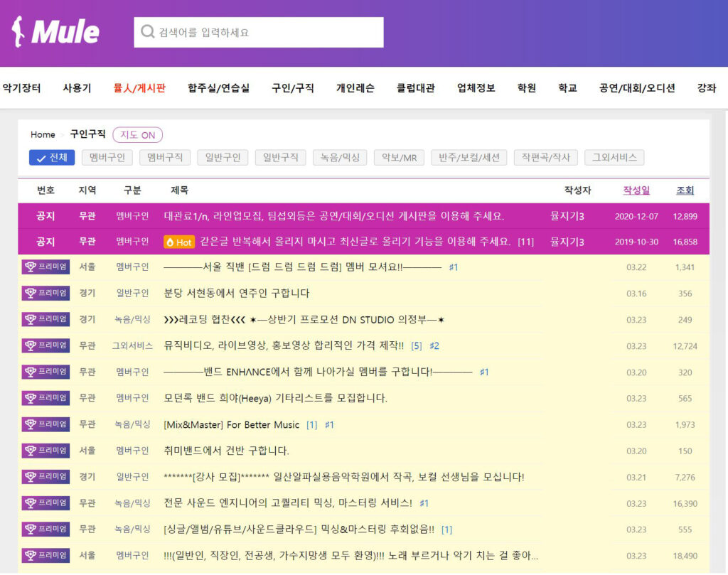Open the 학교 menu
This screenshot has width=728, height=575.
[567, 87]
